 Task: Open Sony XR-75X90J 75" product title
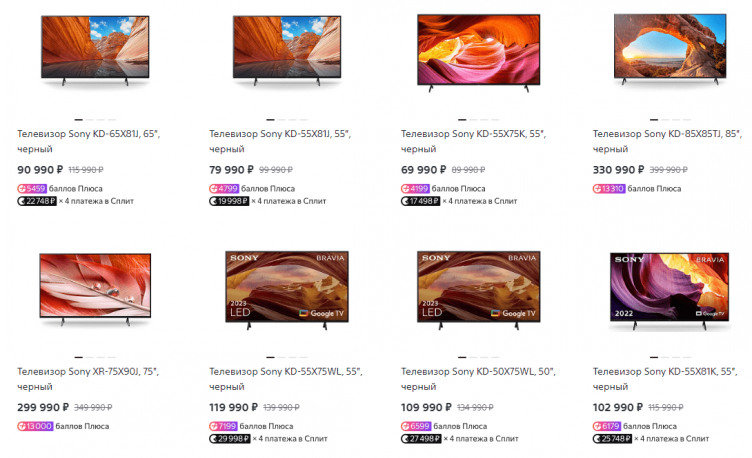point(88,379)
